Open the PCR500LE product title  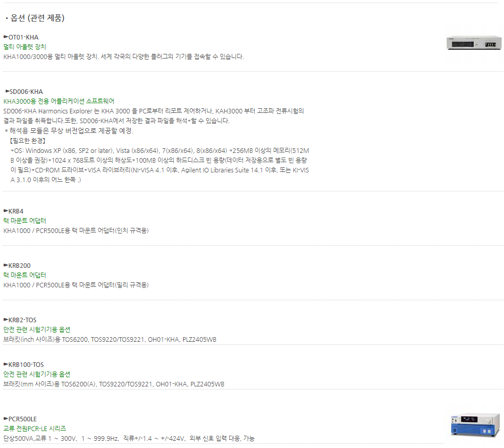coord(23,419)
